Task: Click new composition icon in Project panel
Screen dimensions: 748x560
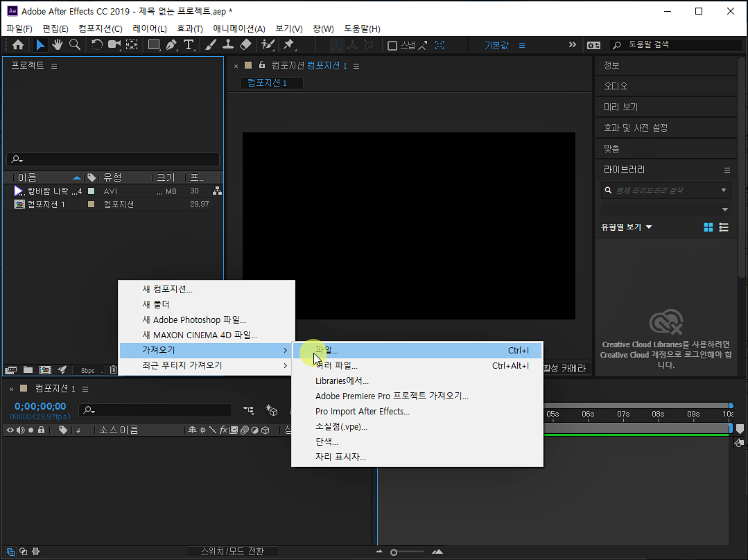Action: 45,370
